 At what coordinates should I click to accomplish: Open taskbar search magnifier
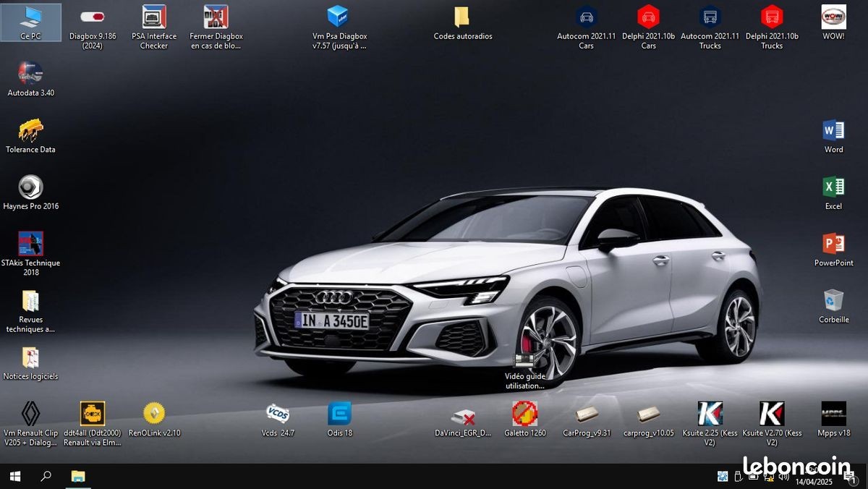(x=46, y=476)
